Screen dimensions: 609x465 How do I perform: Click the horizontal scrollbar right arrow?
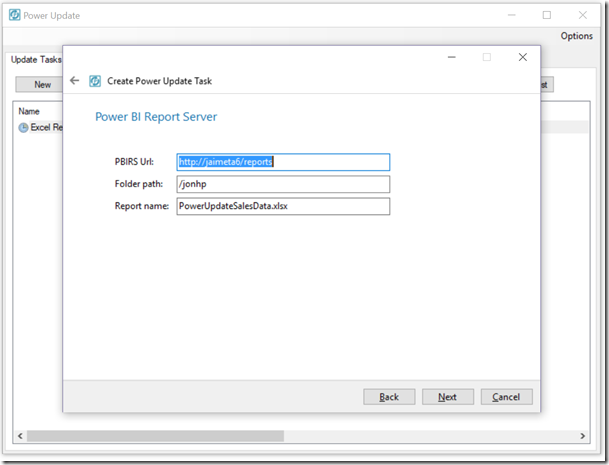click(x=582, y=436)
